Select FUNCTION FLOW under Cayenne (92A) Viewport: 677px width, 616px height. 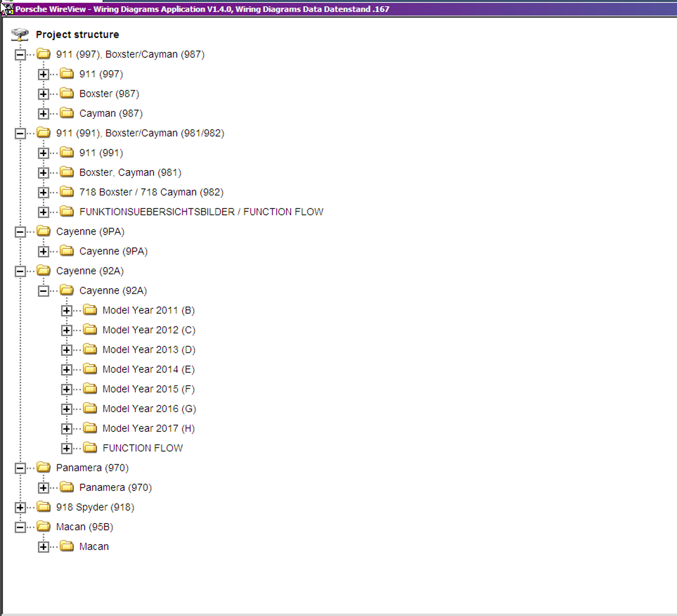(x=143, y=448)
